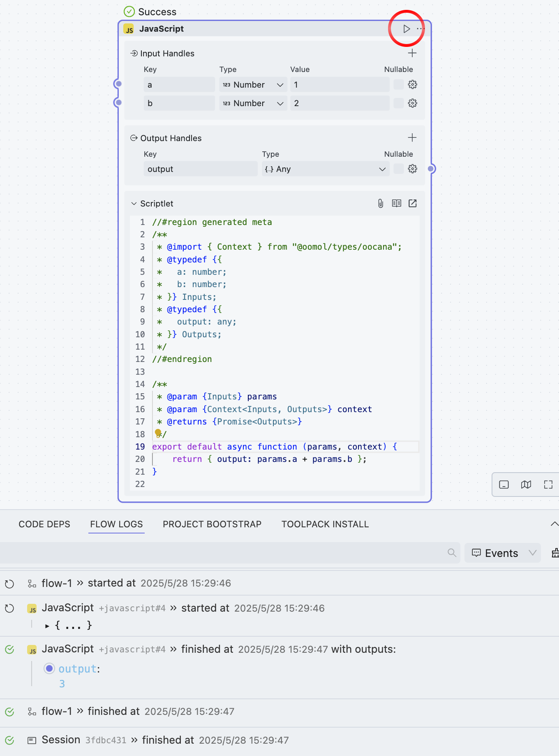Collapse the Scriptlet section
559x756 pixels.
[134, 204]
